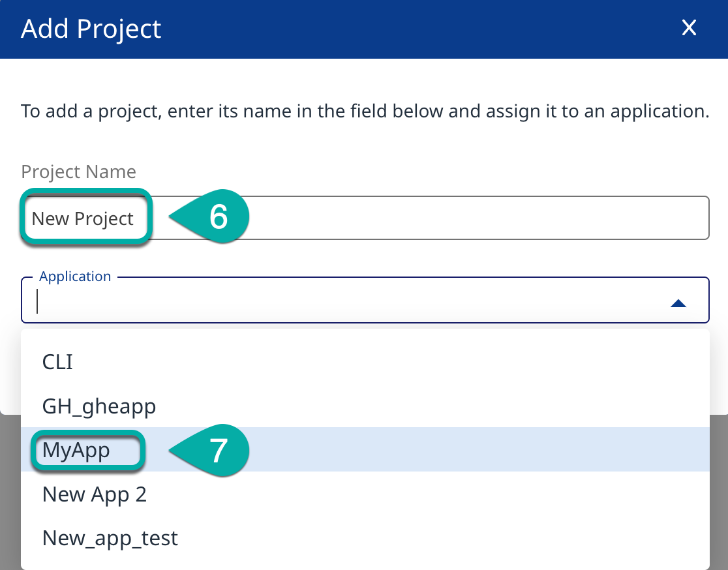Click the Add Project dialog title

coord(91,29)
